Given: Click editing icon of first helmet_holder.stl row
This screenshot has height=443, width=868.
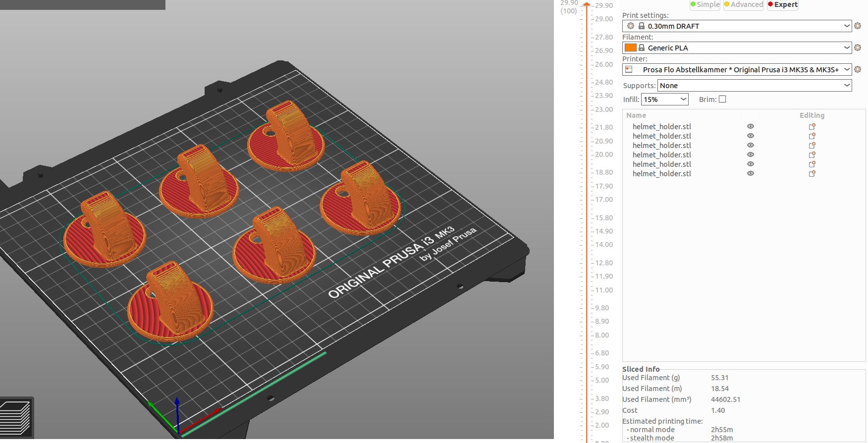Looking at the screenshot, I should click(x=812, y=127).
